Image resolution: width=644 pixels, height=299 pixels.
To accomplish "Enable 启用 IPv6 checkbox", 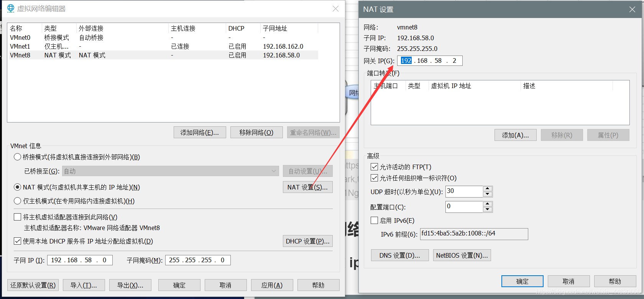I will (x=375, y=221).
